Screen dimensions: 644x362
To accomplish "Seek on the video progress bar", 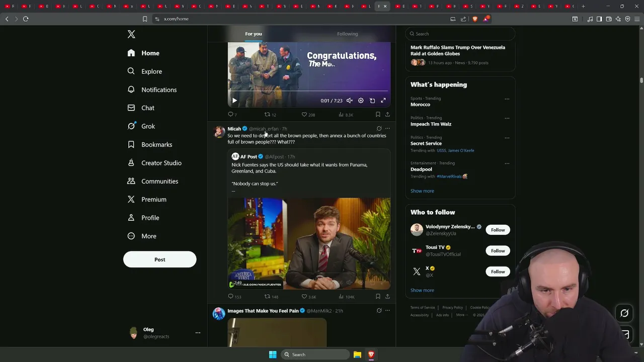I will pos(309,91).
